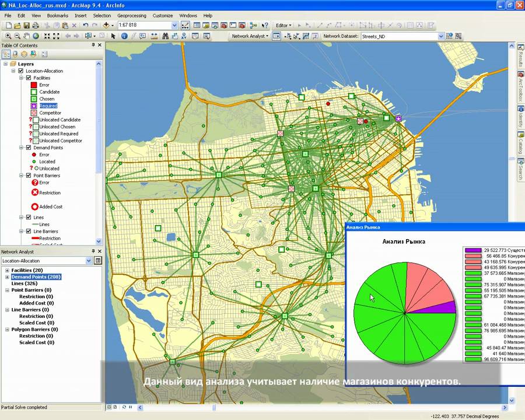
Task: Select the Zoom In tool
Action: pyautogui.click(x=8, y=36)
